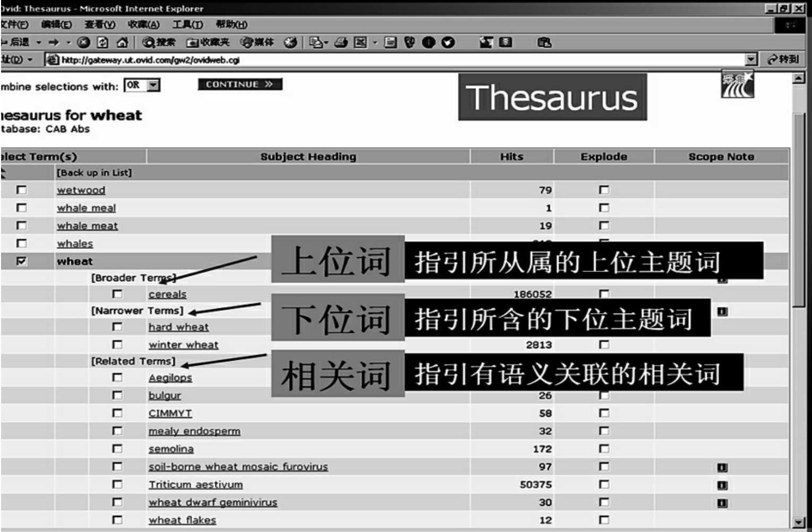Click the Thesaurus banner logo
812x532 pixels.
[x=552, y=97]
